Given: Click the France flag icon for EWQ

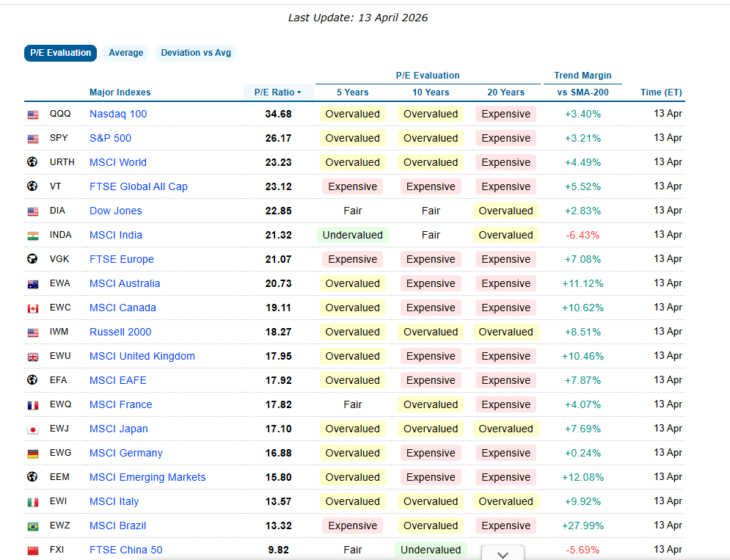Looking at the screenshot, I should tap(32, 405).
